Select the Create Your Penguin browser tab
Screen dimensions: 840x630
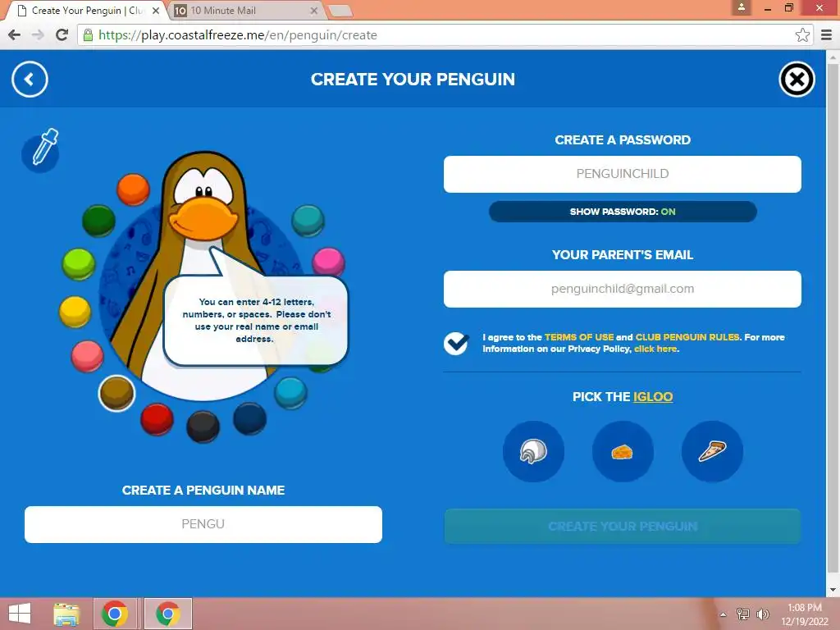point(85,10)
